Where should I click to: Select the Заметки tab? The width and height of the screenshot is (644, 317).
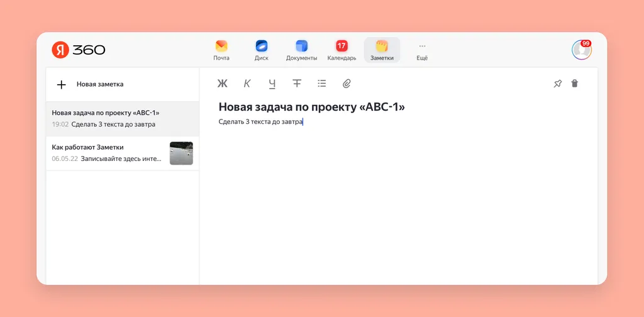pyautogui.click(x=382, y=50)
